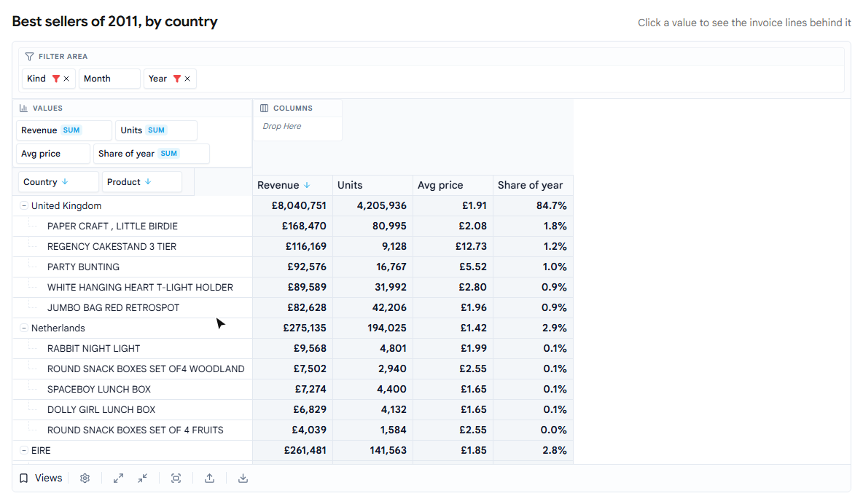
Task: Collapse the Netherlands row group
Action: (x=23, y=328)
